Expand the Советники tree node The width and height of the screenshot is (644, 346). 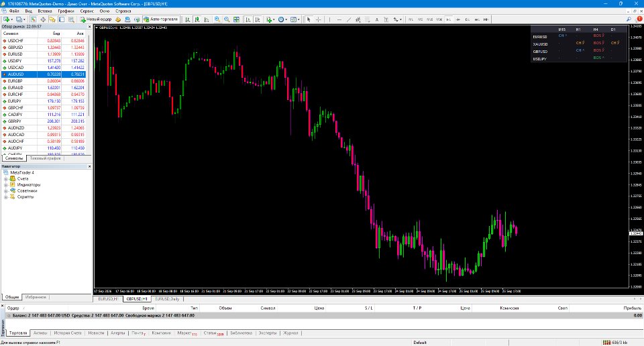[x=6, y=191]
